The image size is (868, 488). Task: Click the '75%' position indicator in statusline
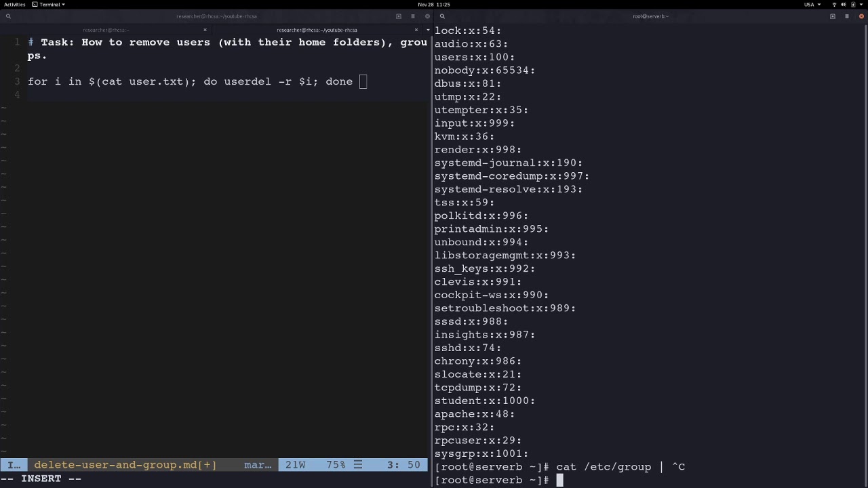(x=336, y=465)
